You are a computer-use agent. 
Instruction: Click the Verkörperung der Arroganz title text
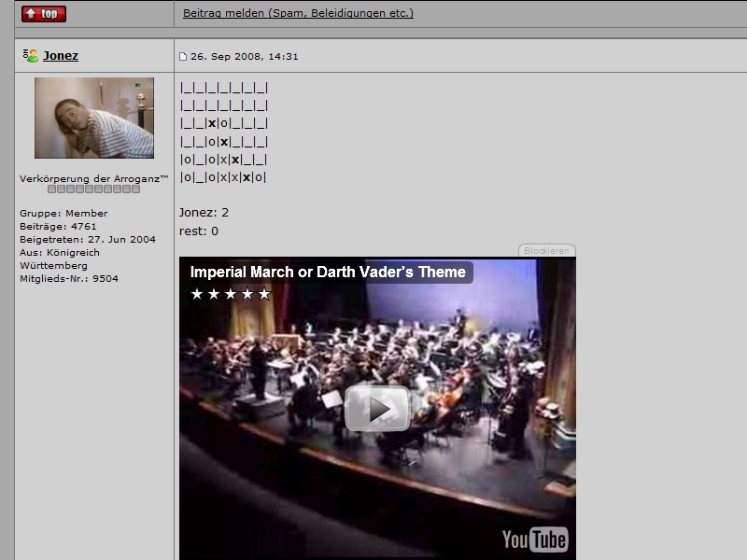point(94,178)
